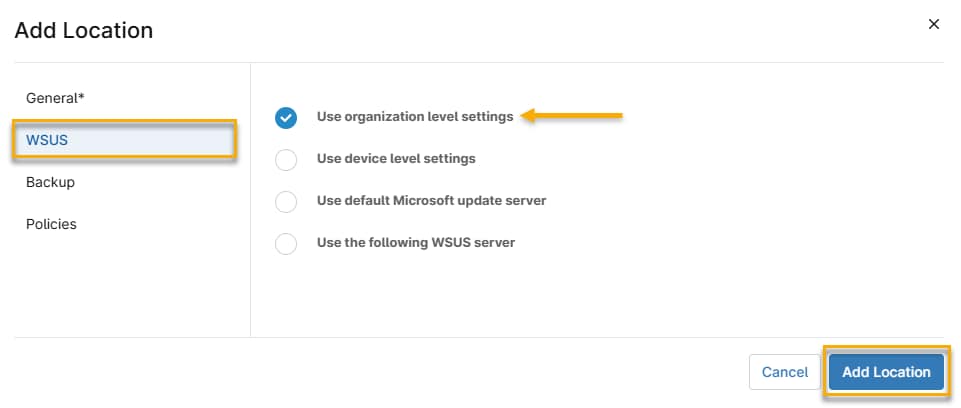Click the blue checkmark on organization settings
The width and height of the screenshot is (961, 408).
tap(286, 117)
